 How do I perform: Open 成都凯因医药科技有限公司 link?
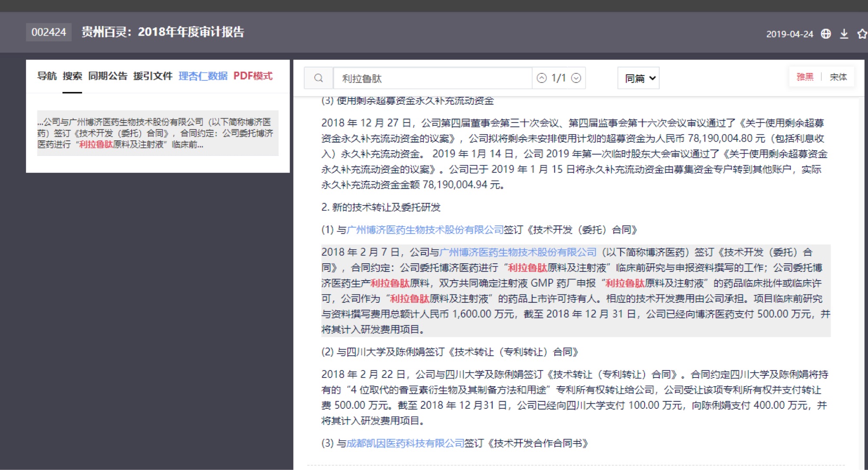click(x=405, y=443)
